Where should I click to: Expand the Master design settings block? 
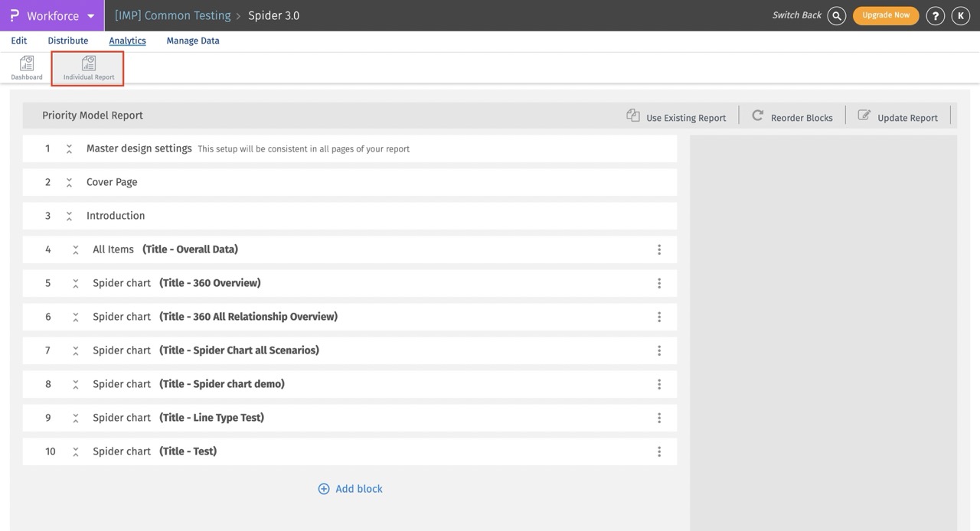[x=69, y=149]
